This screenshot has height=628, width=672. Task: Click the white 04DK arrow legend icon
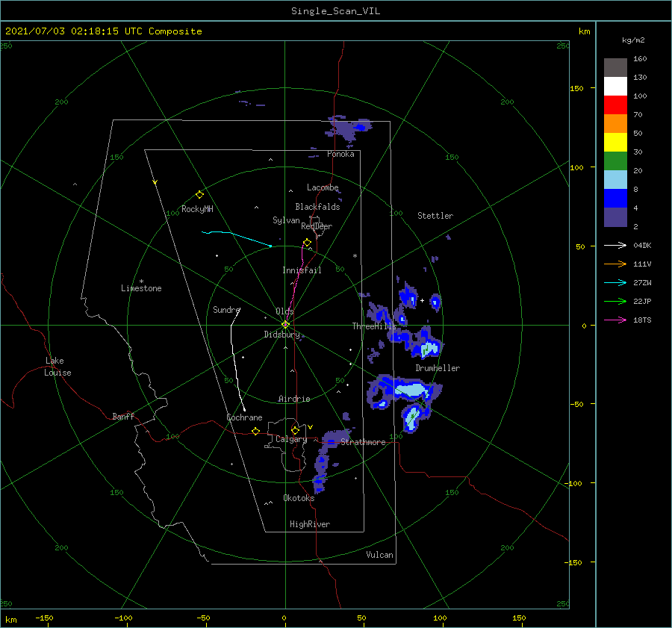pyautogui.click(x=615, y=245)
